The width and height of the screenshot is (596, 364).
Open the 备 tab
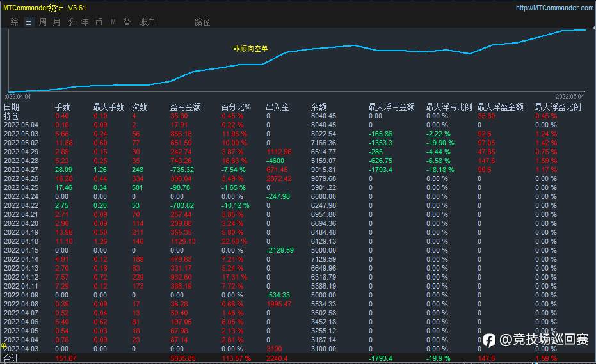pyautogui.click(x=127, y=22)
